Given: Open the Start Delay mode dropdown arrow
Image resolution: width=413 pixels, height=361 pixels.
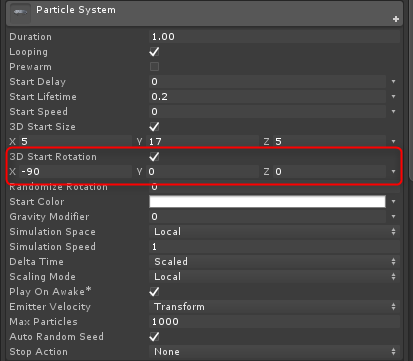Looking at the screenshot, I should point(393,82).
